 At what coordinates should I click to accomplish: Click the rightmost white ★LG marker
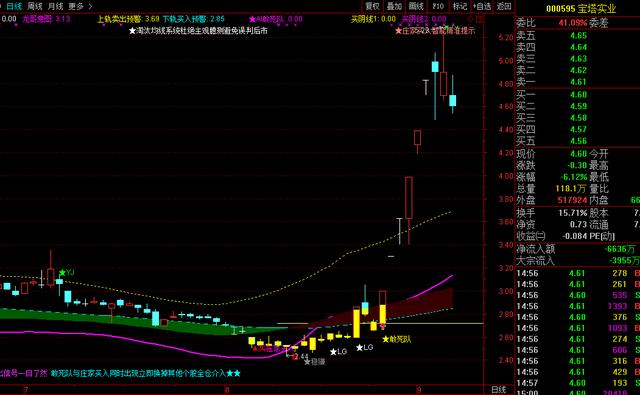pyautogui.click(x=364, y=347)
